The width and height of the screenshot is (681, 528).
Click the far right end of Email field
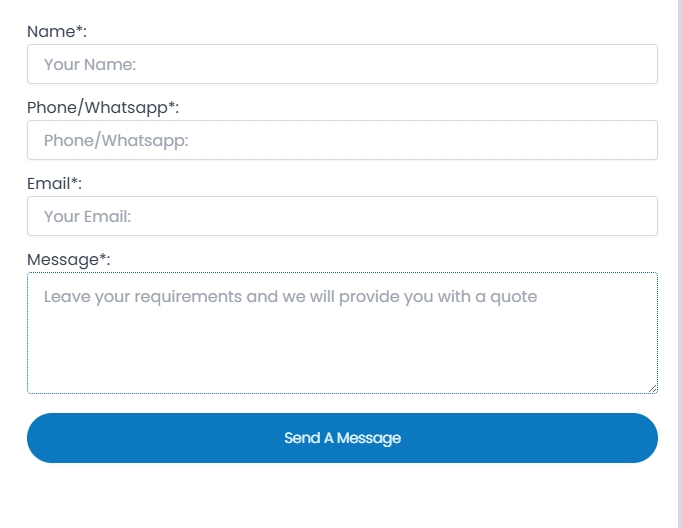click(x=643, y=216)
